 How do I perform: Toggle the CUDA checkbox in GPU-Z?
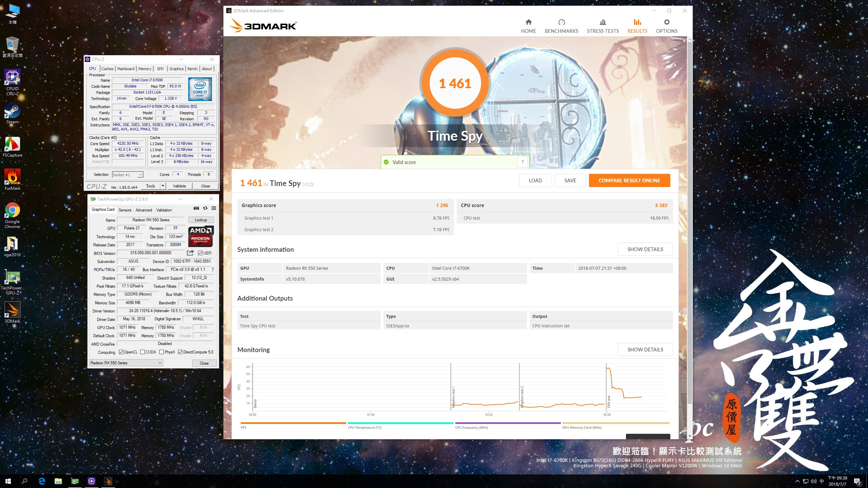[142, 352]
